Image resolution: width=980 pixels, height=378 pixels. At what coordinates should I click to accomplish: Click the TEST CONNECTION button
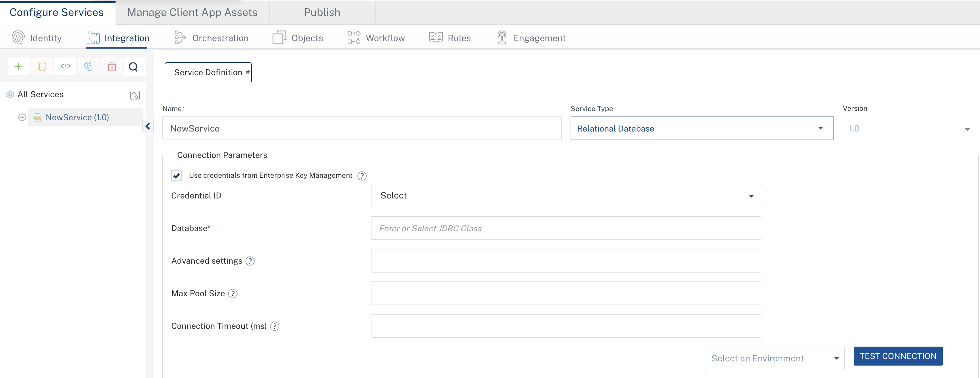point(897,356)
